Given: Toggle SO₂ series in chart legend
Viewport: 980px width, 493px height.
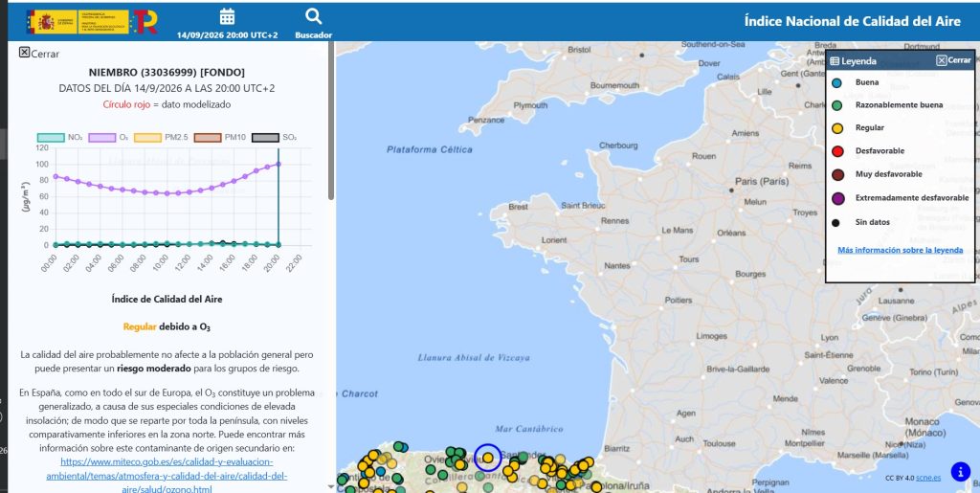Looking at the screenshot, I should pyautogui.click(x=275, y=138).
